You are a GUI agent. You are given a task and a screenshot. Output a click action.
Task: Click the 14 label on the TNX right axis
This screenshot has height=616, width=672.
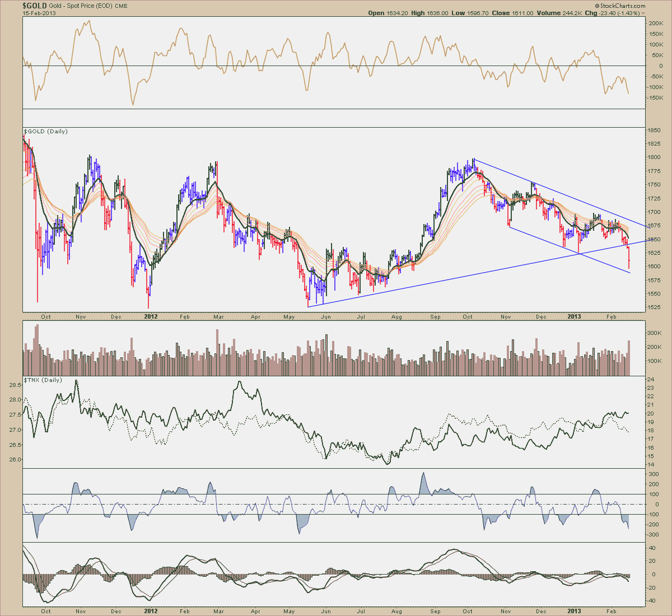click(651, 465)
